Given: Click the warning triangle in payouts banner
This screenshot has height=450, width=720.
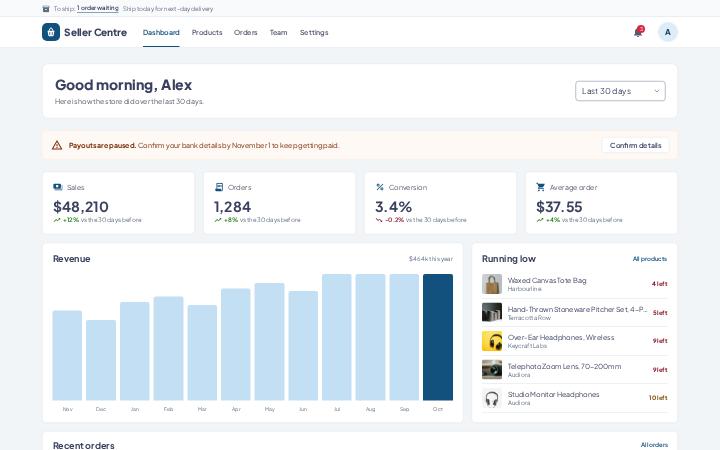Looking at the screenshot, I should pos(57,146).
